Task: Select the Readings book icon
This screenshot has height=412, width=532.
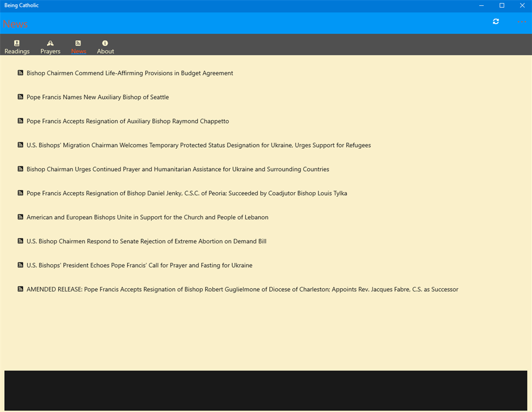Action: point(17,44)
